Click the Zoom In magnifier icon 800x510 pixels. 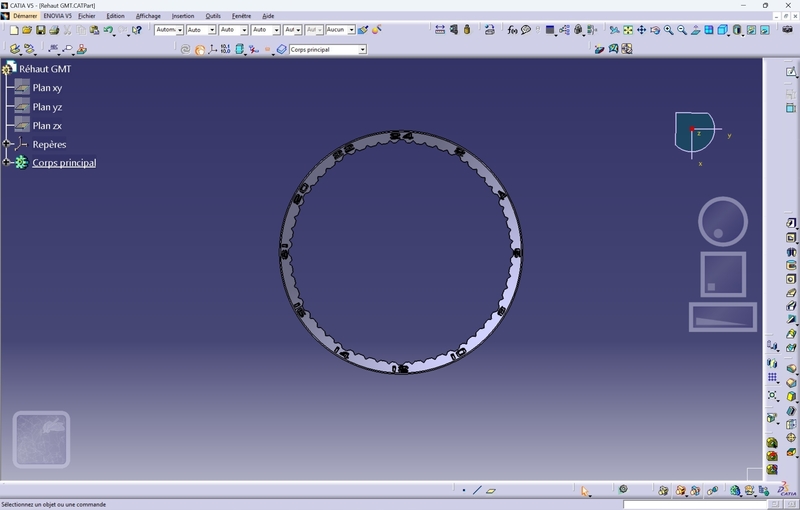[x=668, y=30]
